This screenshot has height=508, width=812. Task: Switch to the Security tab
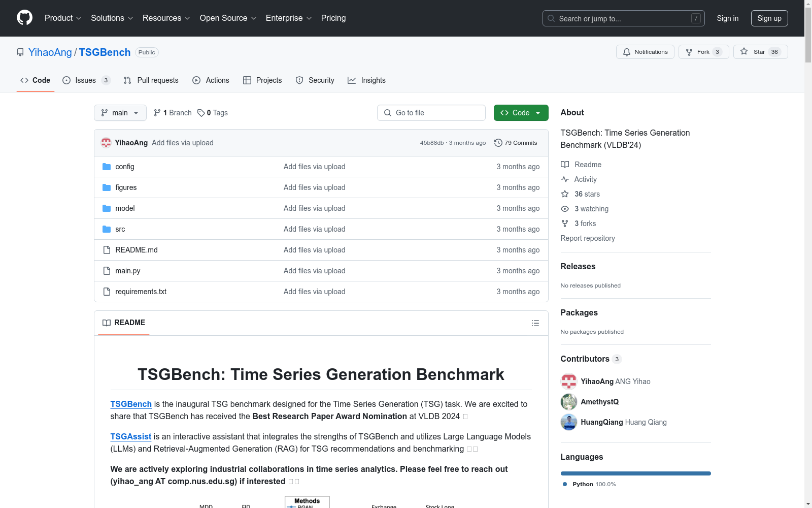click(x=315, y=80)
